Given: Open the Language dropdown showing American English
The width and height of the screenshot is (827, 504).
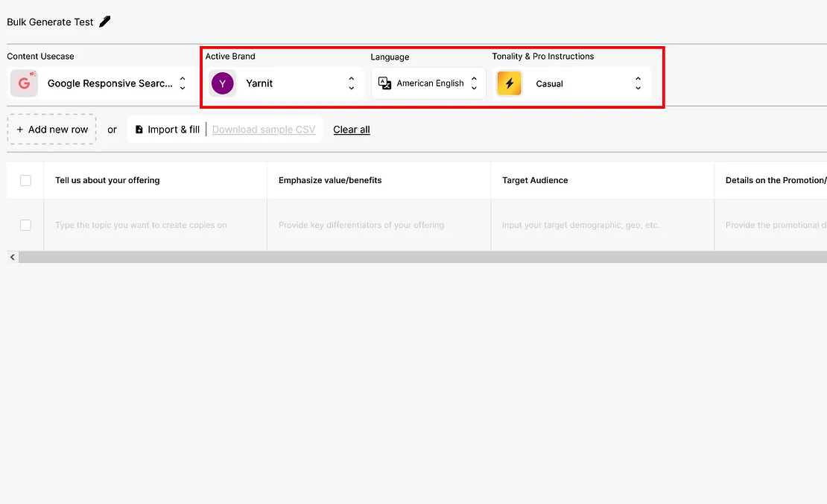Looking at the screenshot, I should pos(428,83).
